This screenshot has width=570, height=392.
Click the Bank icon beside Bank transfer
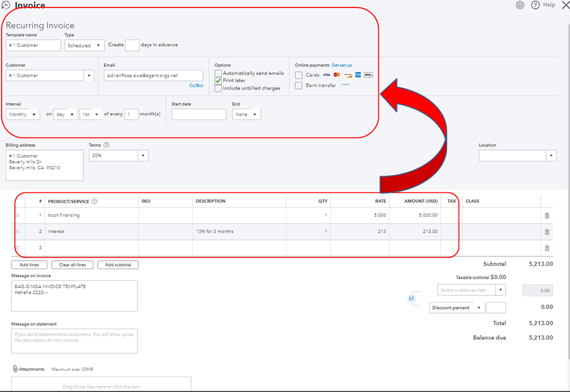[x=345, y=84]
